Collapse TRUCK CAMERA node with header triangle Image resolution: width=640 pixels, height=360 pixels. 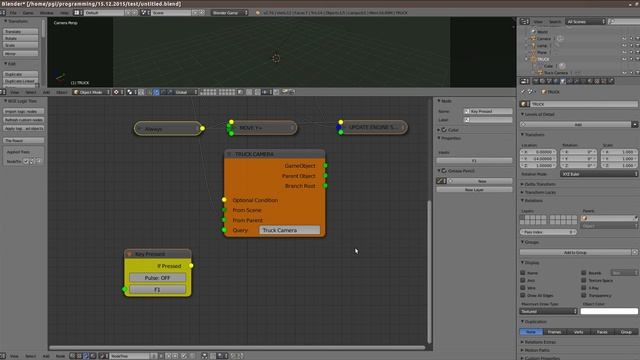(x=229, y=154)
